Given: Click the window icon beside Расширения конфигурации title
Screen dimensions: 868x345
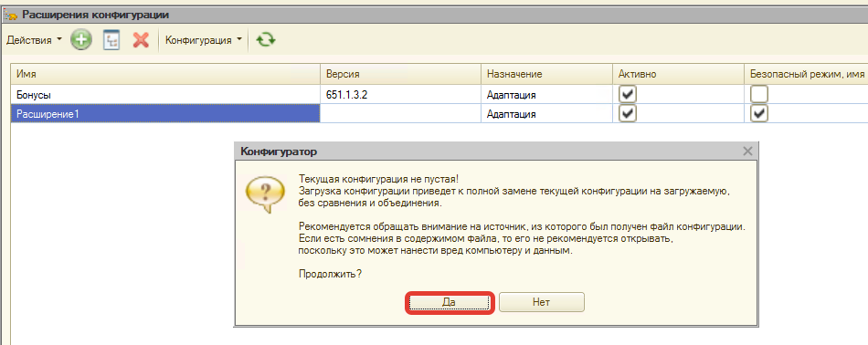Looking at the screenshot, I should pyautogui.click(x=10, y=15).
